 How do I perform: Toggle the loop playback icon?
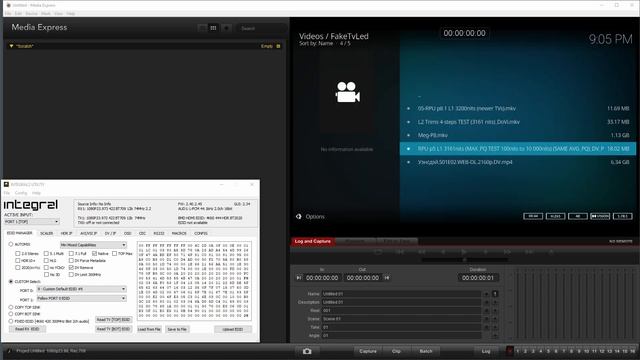[x=378, y=252]
